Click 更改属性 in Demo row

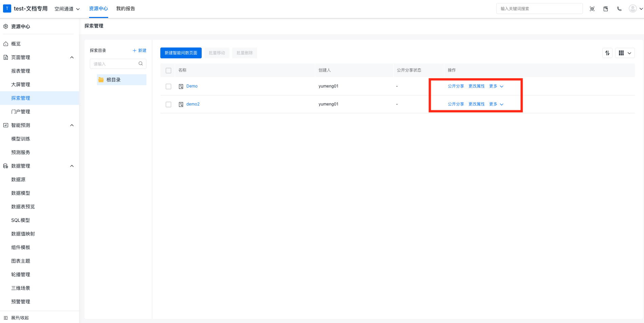pos(477,86)
